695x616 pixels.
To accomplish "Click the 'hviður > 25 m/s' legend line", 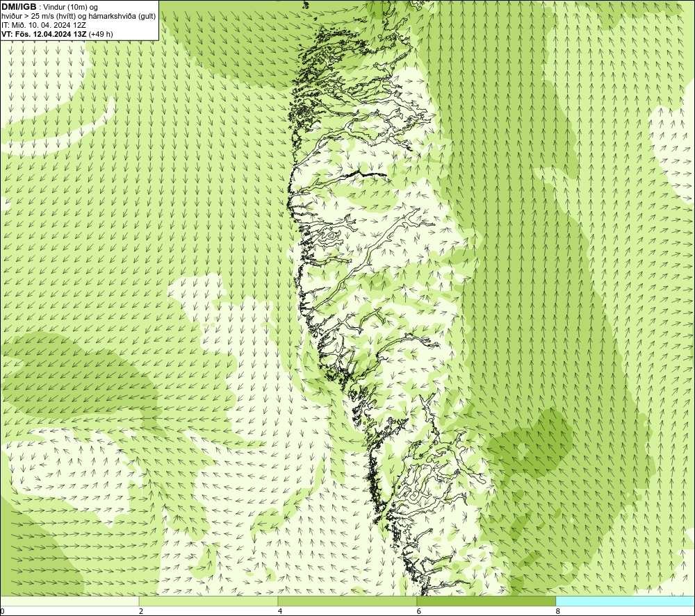I will click(x=79, y=17).
